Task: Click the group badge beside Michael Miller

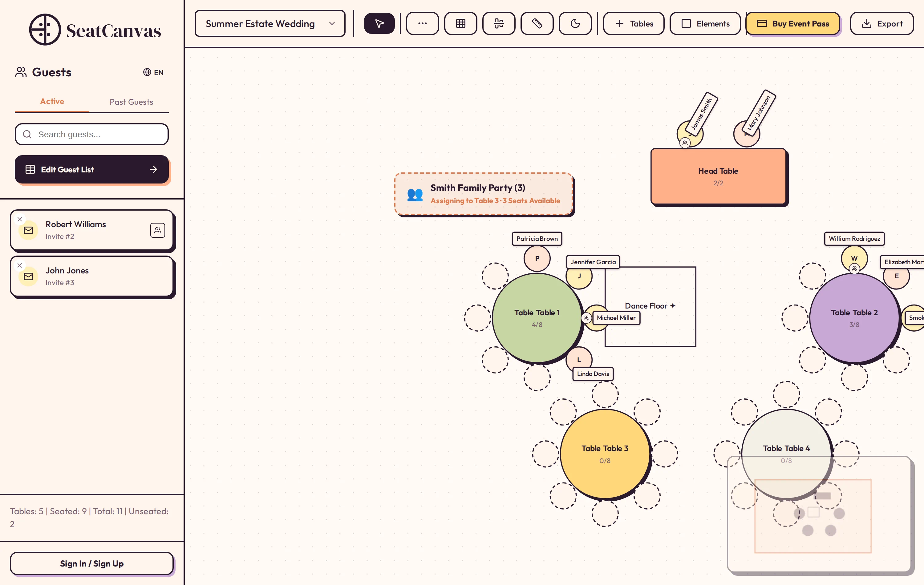Action: 586,318
